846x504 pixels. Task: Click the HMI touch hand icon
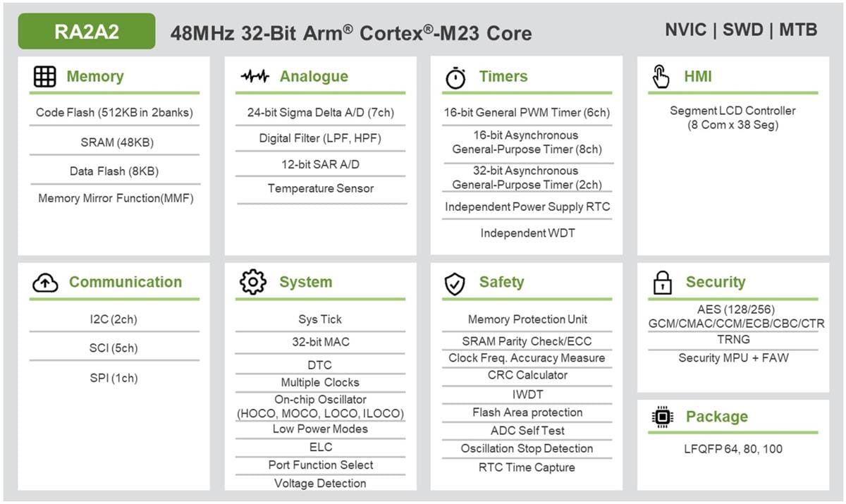tap(661, 77)
